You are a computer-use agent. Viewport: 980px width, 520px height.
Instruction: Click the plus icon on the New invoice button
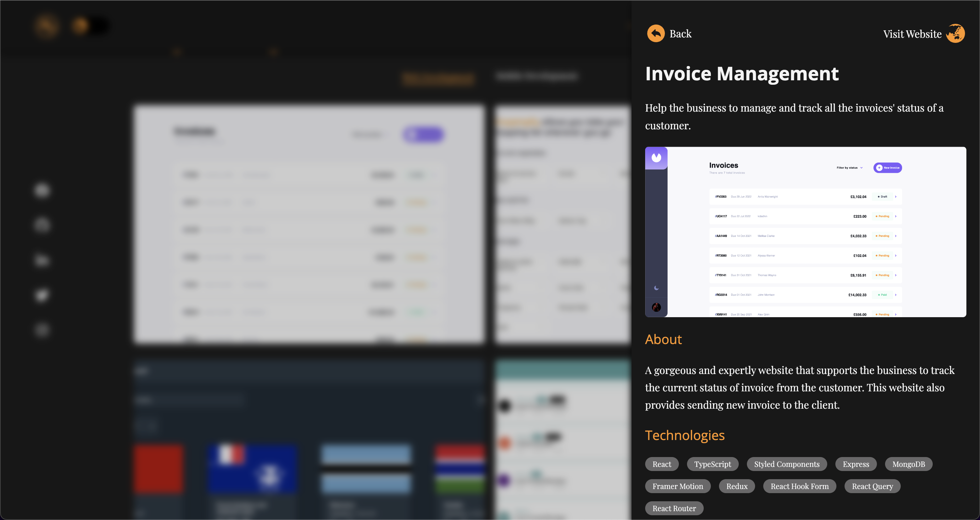point(879,167)
